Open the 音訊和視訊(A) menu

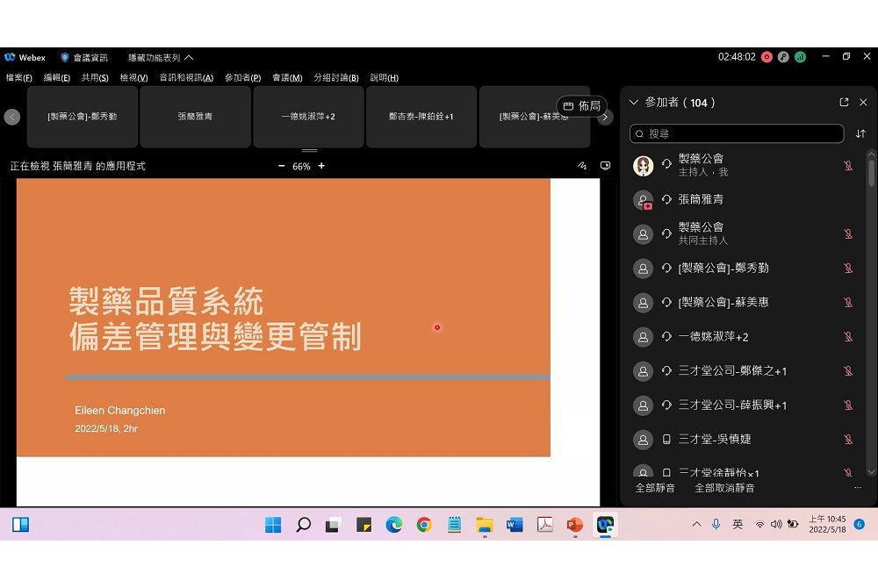186,78
